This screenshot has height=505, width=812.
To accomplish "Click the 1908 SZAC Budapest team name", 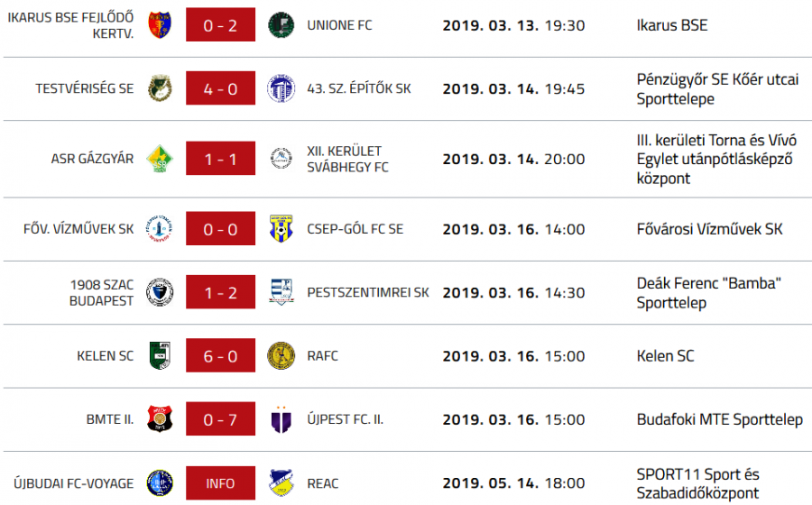I will (101, 292).
